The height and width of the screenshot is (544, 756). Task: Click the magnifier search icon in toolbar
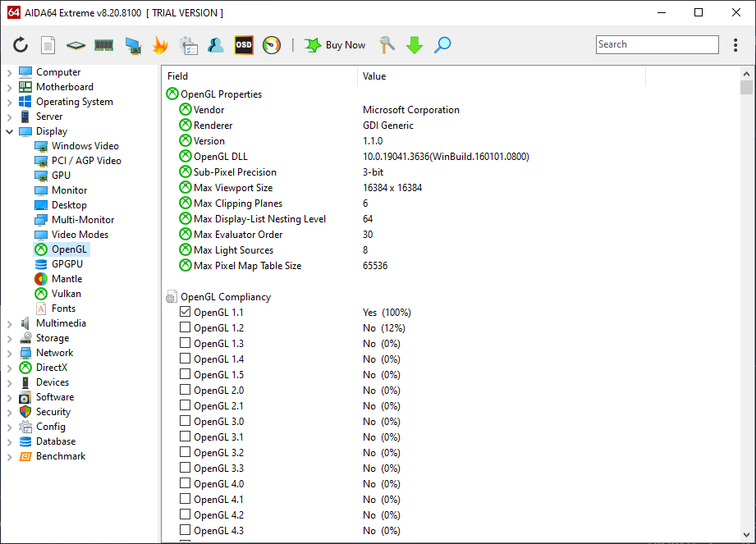pyautogui.click(x=442, y=45)
